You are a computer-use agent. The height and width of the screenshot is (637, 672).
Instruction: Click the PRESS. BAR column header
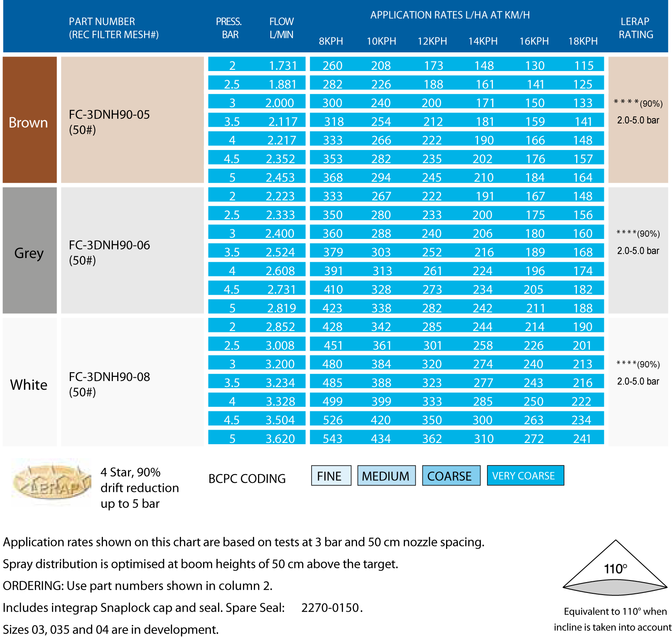[x=229, y=28]
